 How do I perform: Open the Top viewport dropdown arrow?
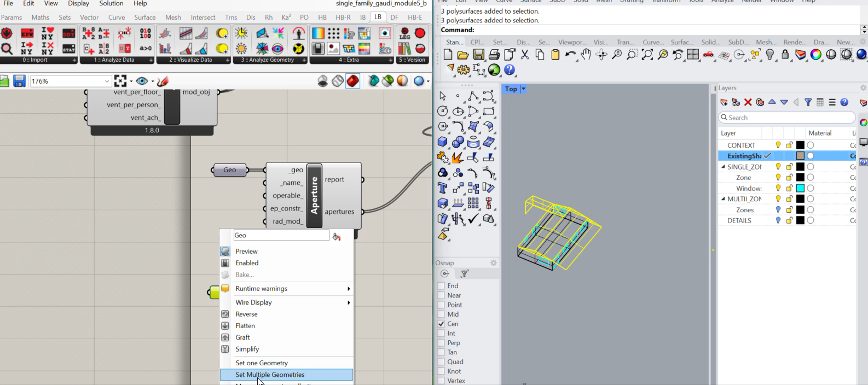tap(523, 89)
